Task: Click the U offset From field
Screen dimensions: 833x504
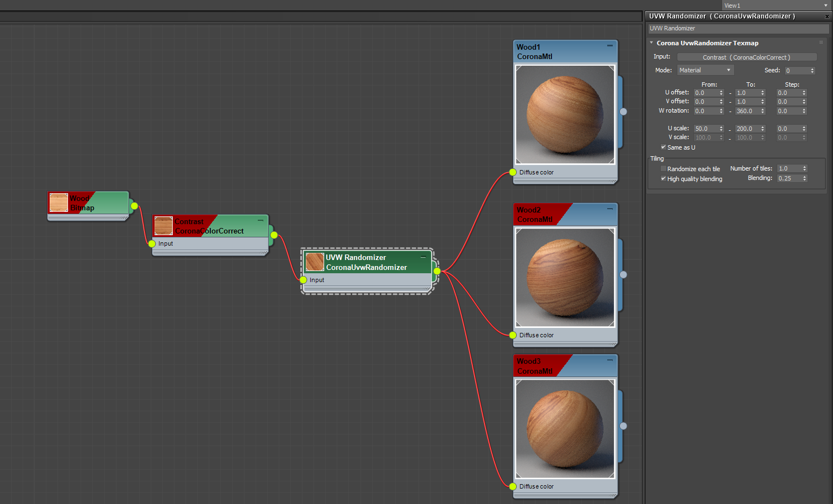Action: [x=706, y=93]
